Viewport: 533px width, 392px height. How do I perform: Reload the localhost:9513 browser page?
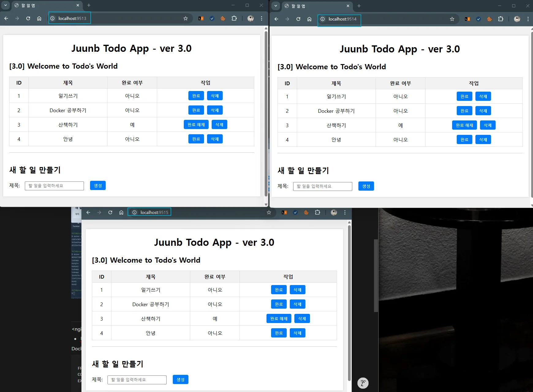(x=28, y=18)
